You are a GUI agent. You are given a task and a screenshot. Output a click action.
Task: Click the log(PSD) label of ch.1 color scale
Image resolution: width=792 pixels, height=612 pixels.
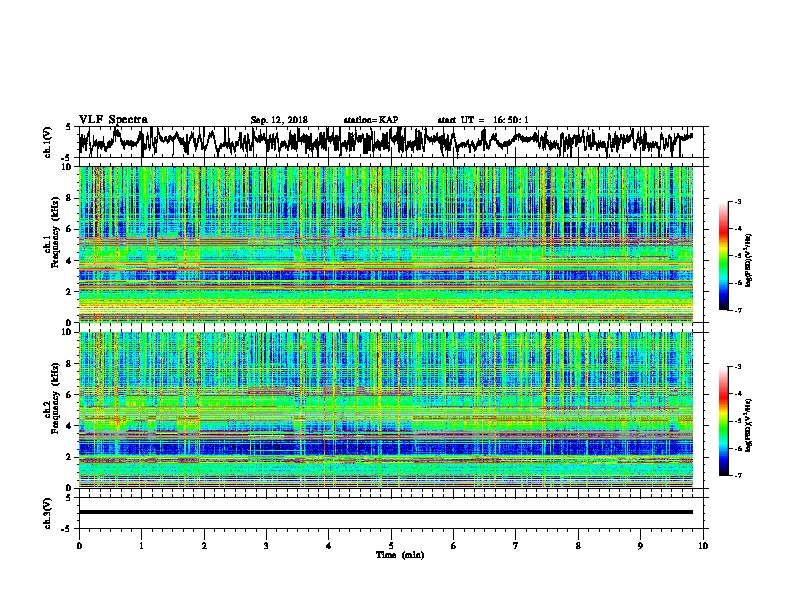[x=748, y=261]
